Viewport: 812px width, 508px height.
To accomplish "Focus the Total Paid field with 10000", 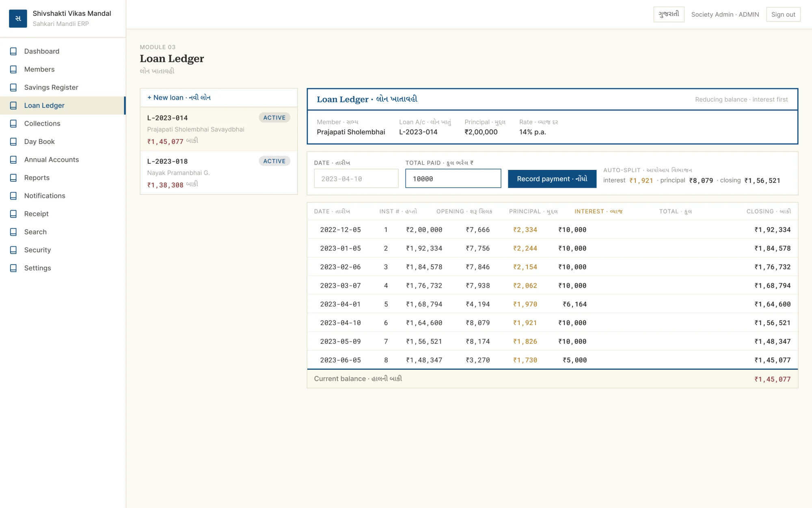I will coord(453,178).
